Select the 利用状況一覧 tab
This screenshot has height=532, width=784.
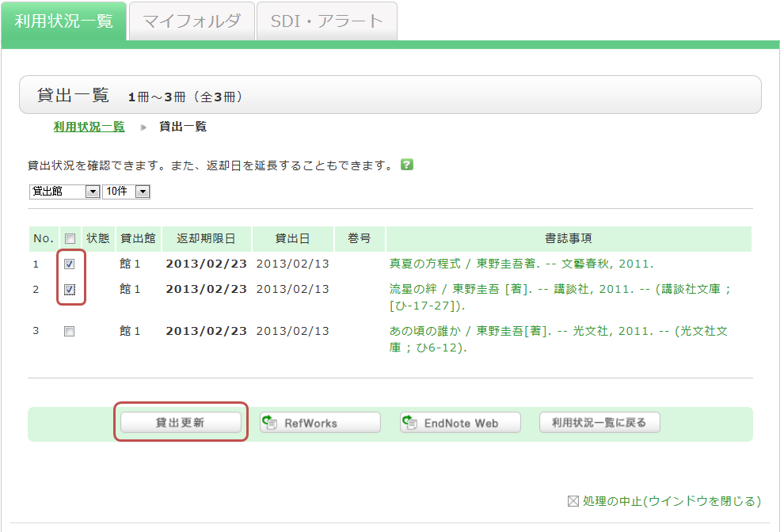[63, 21]
